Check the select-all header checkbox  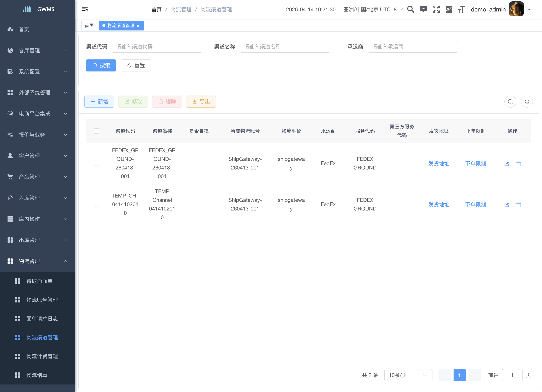(97, 131)
